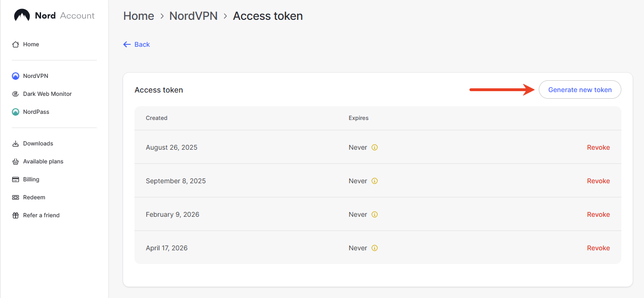Click the NordPass icon in the sidebar
Viewport: 644px width, 298px height.
point(16,111)
